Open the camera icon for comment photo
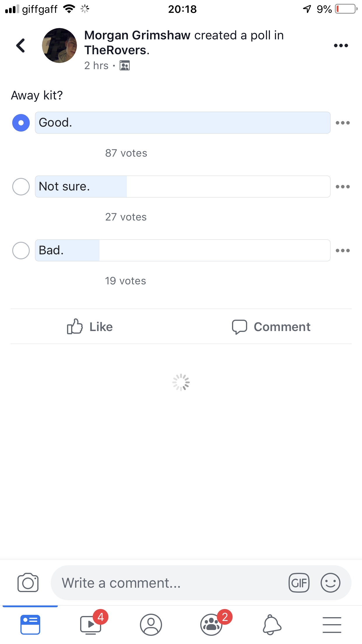The image size is (362, 644). (x=28, y=583)
